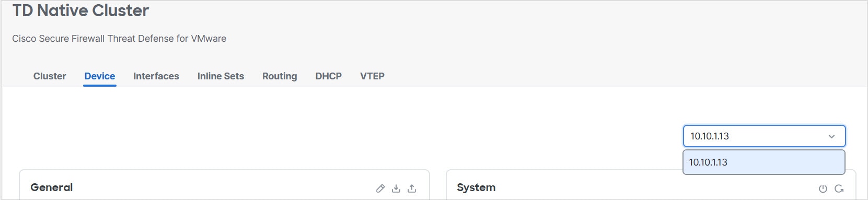This screenshot has width=868, height=200.
Task: Click the TD Native Cluster page title
Action: click(80, 10)
